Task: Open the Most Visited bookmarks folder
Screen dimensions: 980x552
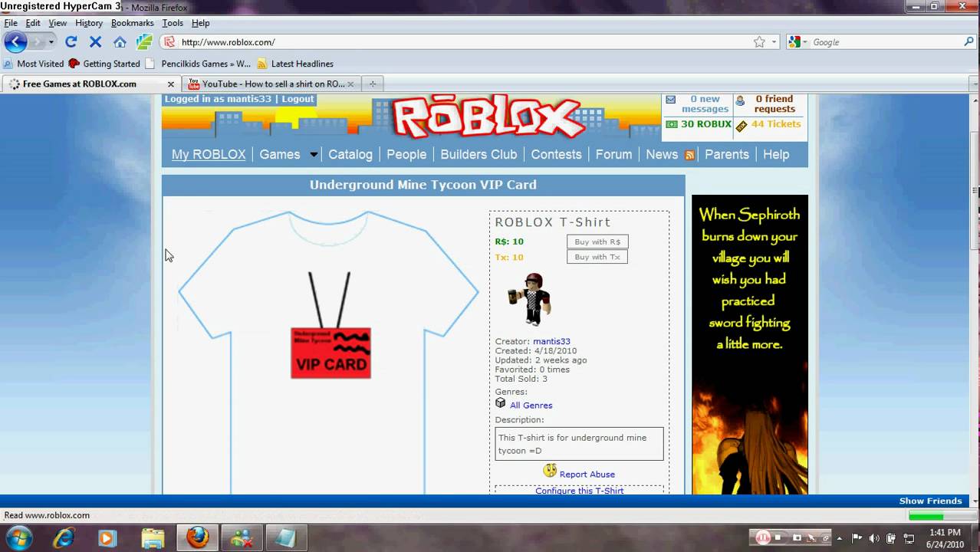Action: click(x=34, y=64)
